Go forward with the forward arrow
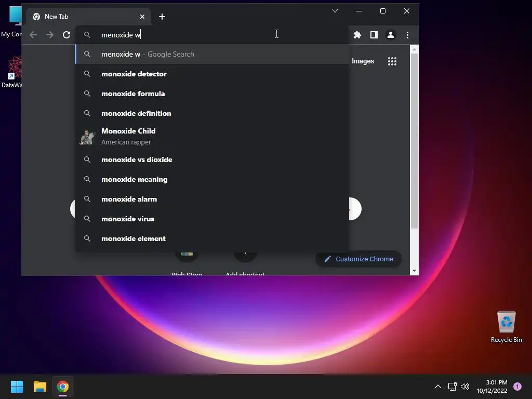Screen dimensions: 532x399 point(50,35)
